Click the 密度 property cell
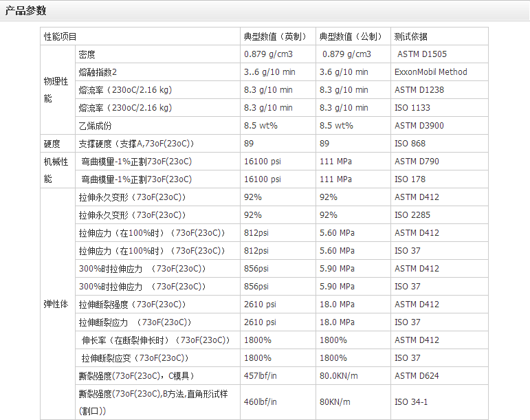The height and width of the screenshot is (420, 530). tap(157, 54)
